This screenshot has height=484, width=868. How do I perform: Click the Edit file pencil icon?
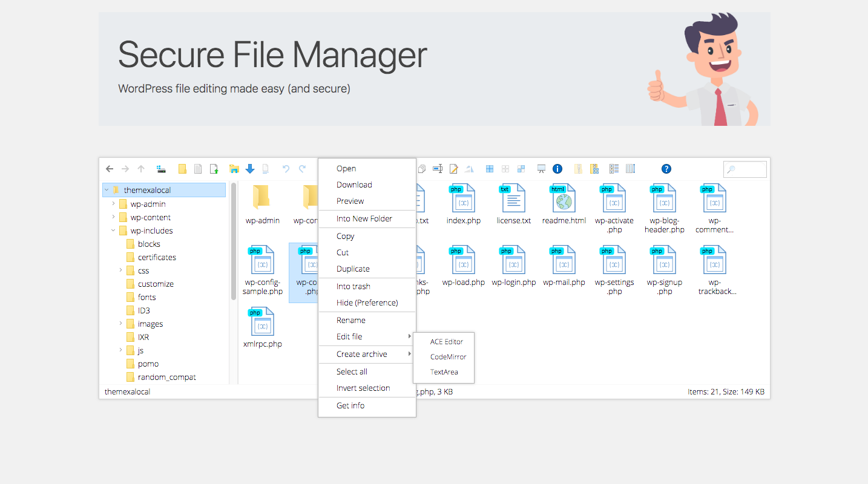[453, 169]
